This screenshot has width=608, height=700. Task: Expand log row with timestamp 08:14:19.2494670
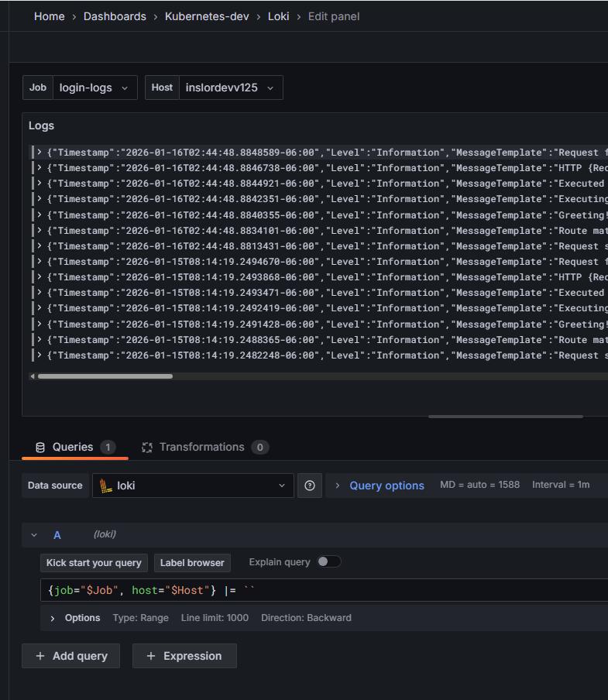[x=40, y=262]
